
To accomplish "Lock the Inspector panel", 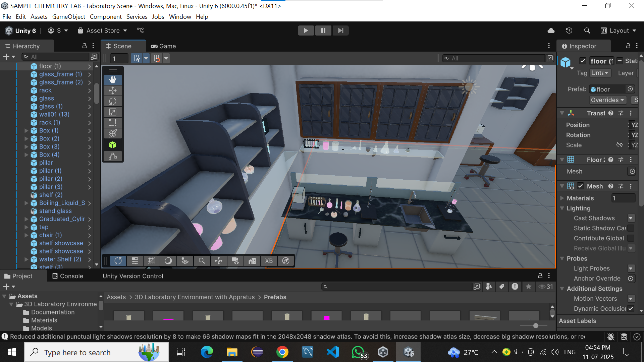I will point(628,46).
